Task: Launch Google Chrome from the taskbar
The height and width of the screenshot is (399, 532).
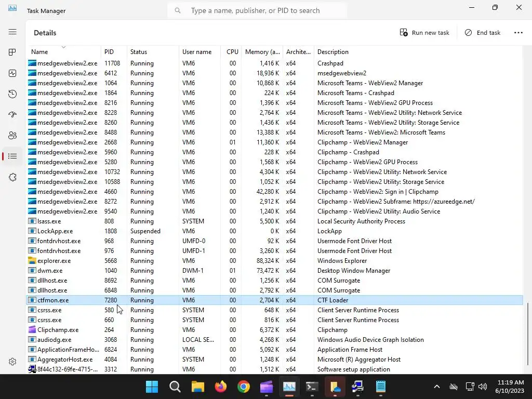Action: tap(243, 387)
